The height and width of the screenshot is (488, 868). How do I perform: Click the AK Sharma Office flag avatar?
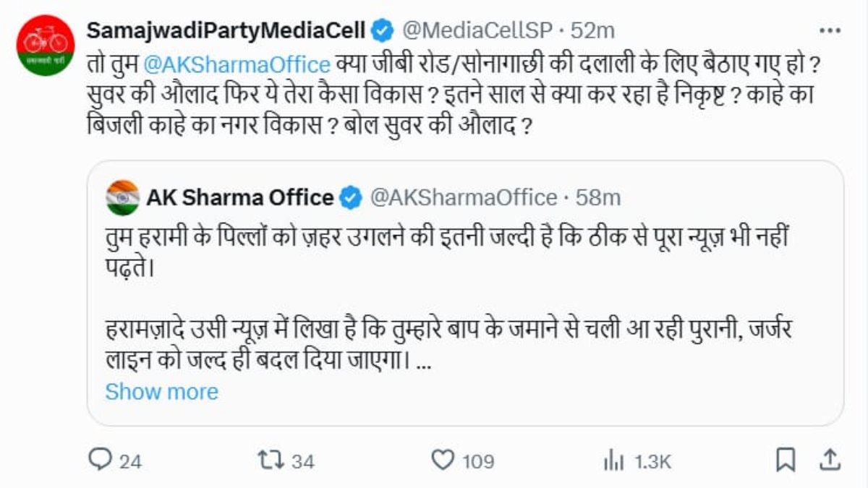click(123, 197)
